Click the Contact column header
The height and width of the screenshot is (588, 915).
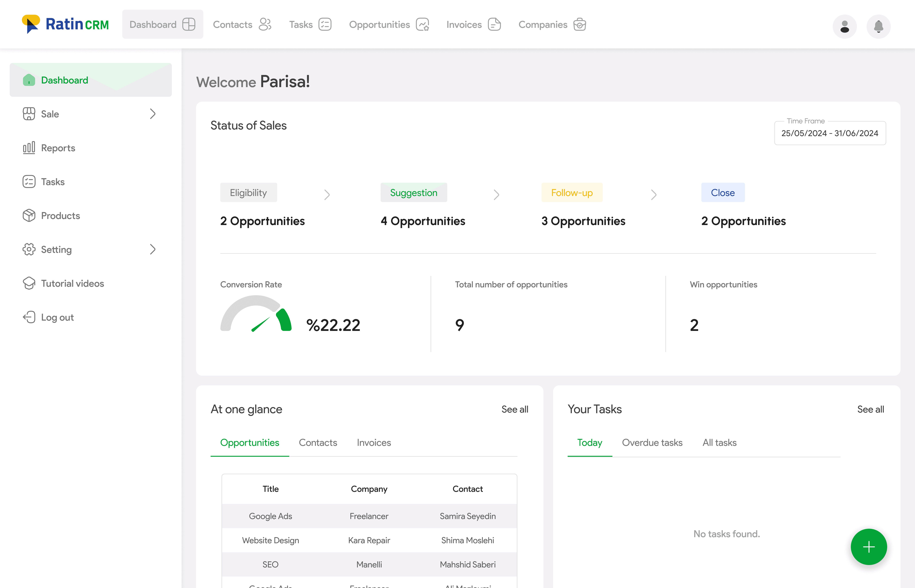pyautogui.click(x=467, y=489)
